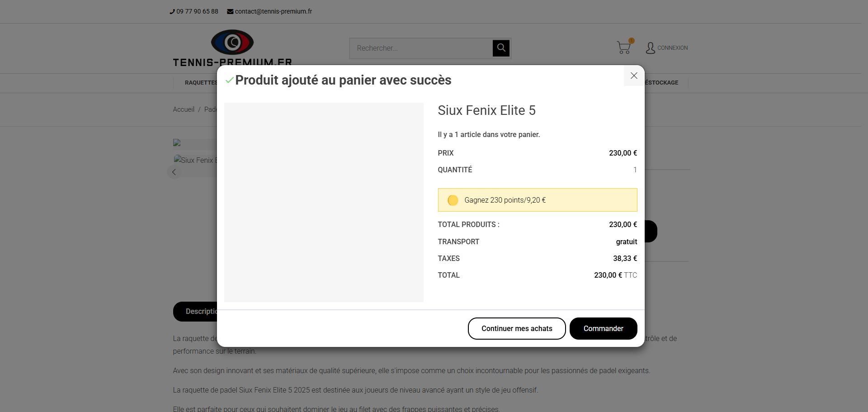Viewport: 868px width, 412px height.
Task: Select the Description tab
Action: [199, 312]
